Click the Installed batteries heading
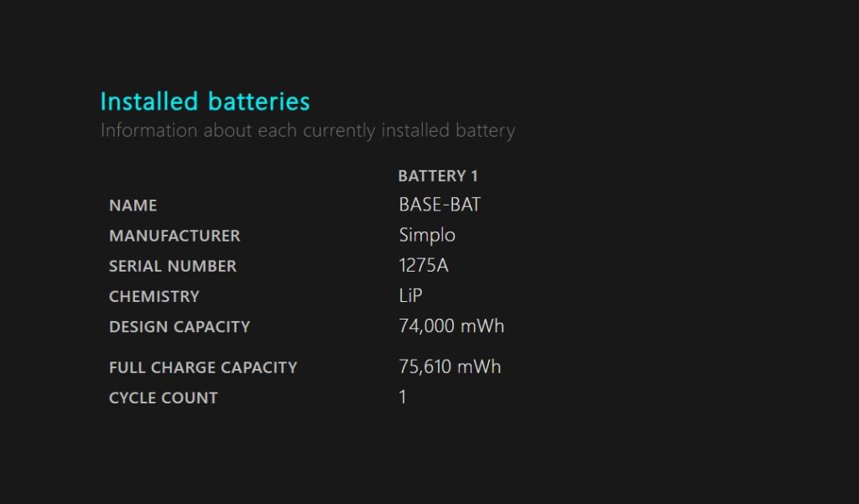This screenshot has width=859, height=504. pos(205,102)
